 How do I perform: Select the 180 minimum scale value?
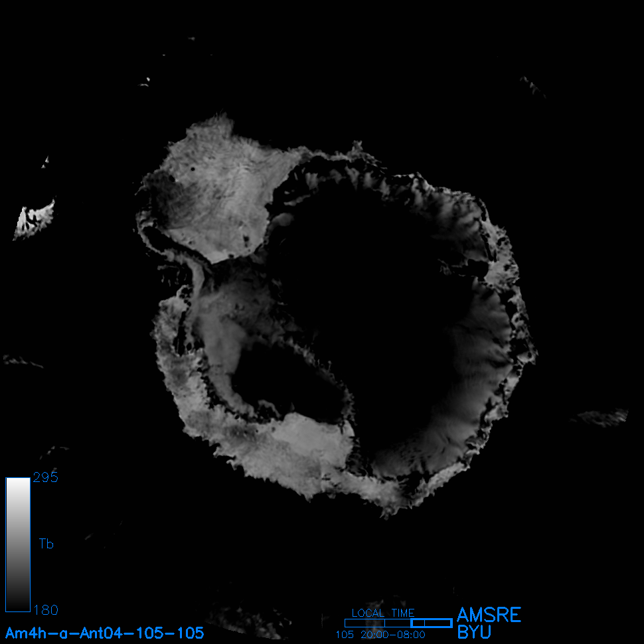pyautogui.click(x=45, y=609)
